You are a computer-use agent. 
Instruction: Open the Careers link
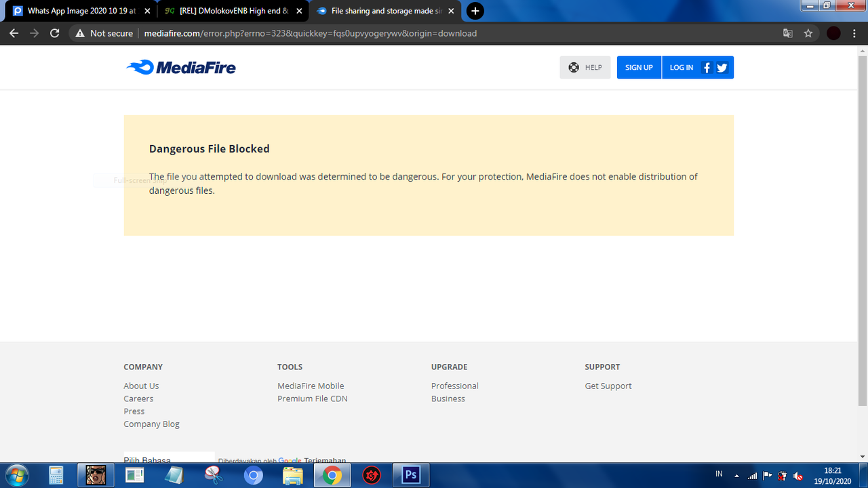pos(138,399)
